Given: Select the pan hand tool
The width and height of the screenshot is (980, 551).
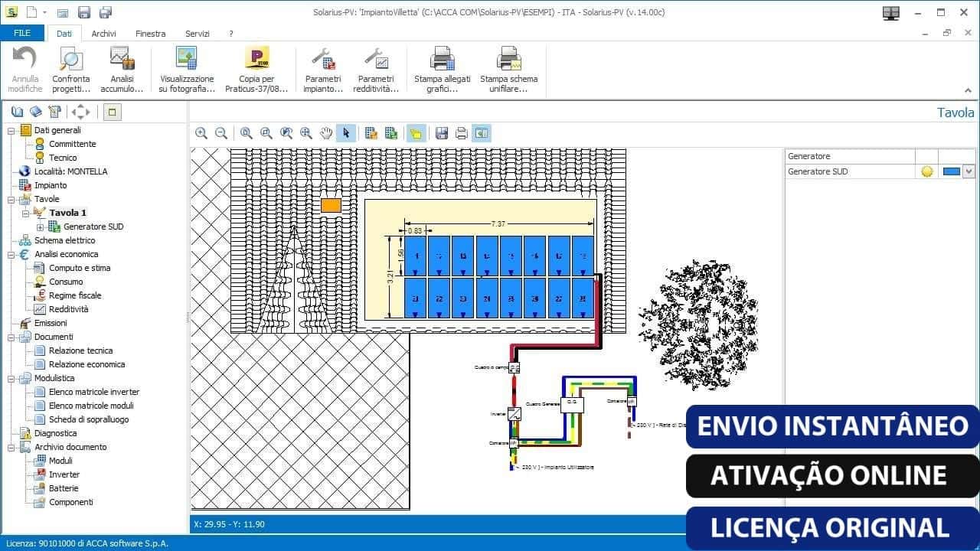Looking at the screenshot, I should click(326, 133).
